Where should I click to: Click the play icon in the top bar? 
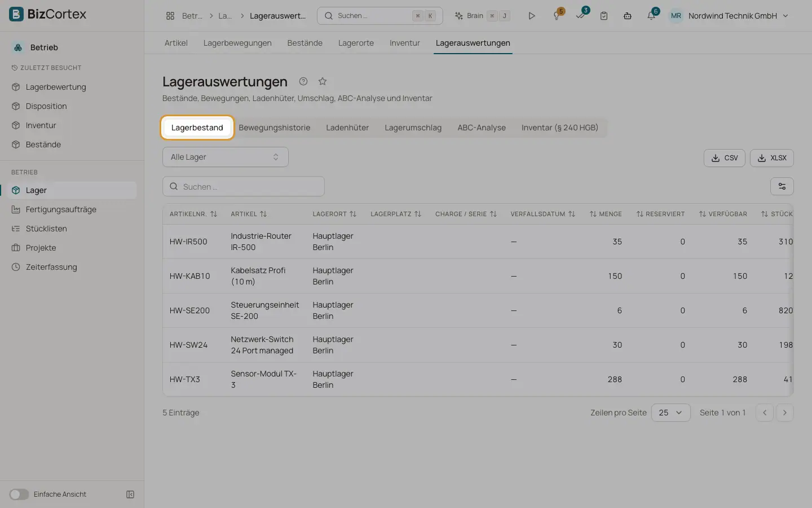(531, 16)
